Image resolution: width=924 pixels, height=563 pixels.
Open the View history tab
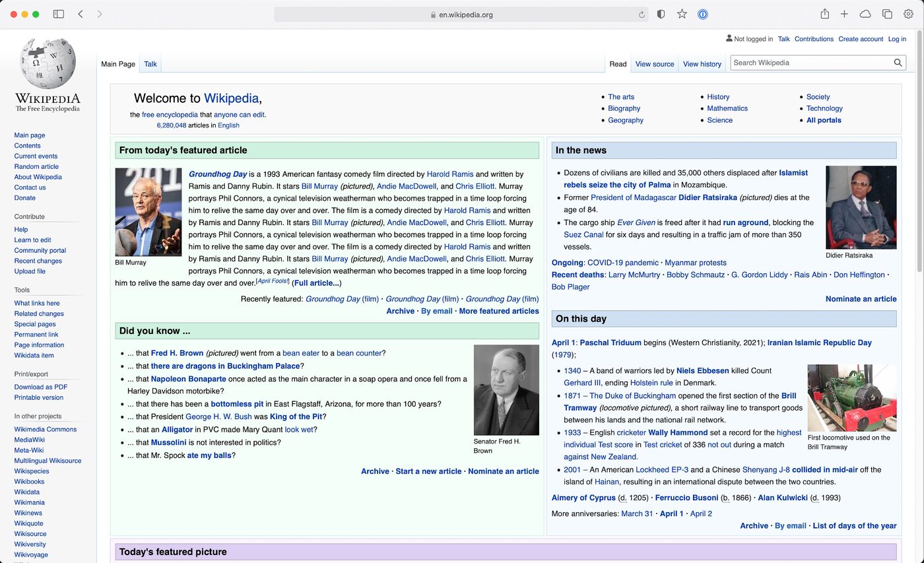702,64
